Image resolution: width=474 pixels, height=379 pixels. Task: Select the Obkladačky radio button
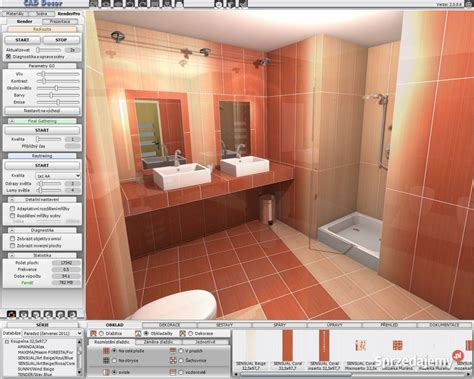pos(146,333)
